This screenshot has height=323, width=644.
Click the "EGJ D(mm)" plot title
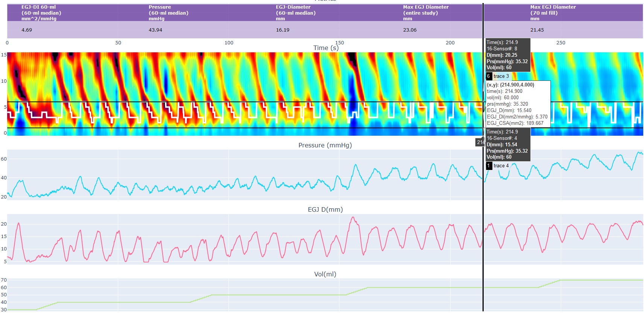pos(325,209)
